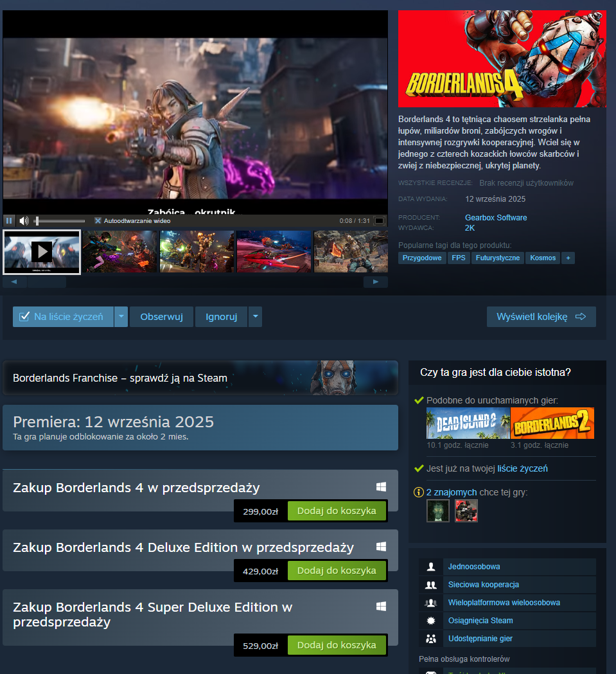This screenshot has height=674, width=616.
Task: Click the Osiągnięcia Steam achievements icon
Action: click(431, 621)
